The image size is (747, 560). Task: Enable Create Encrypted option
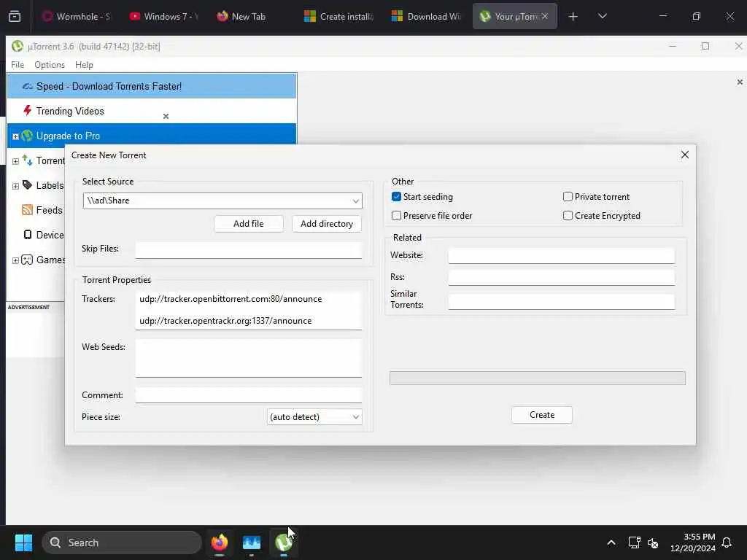point(568,216)
